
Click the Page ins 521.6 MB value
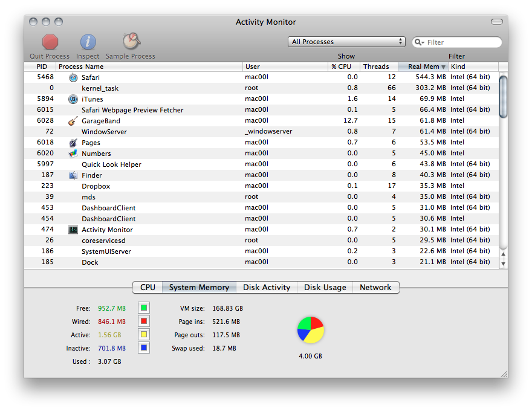(226, 322)
